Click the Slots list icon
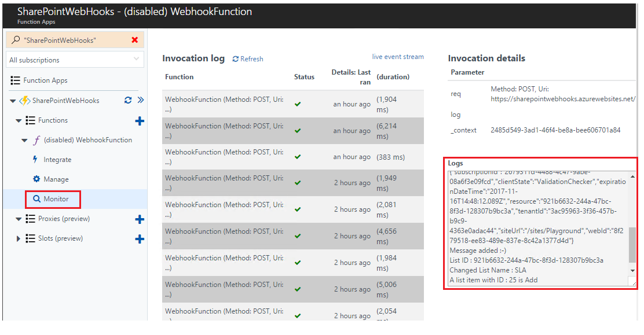This screenshot has width=644, height=335. [x=30, y=238]
